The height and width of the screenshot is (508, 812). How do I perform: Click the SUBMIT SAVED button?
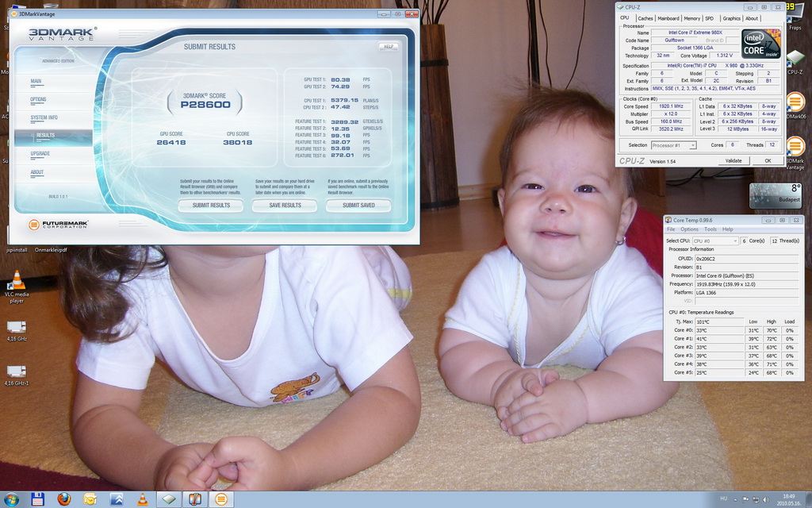358,206
